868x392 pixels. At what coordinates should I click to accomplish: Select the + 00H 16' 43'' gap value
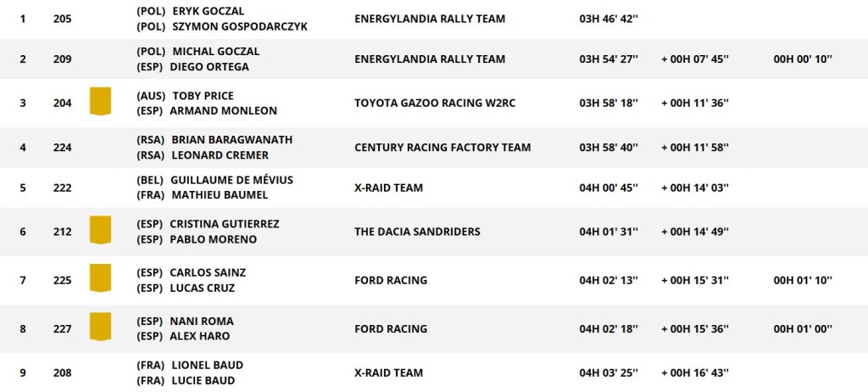[x=694, y=372]
